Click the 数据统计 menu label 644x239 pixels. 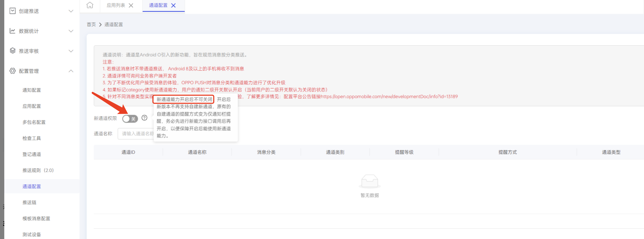[29, 31]
